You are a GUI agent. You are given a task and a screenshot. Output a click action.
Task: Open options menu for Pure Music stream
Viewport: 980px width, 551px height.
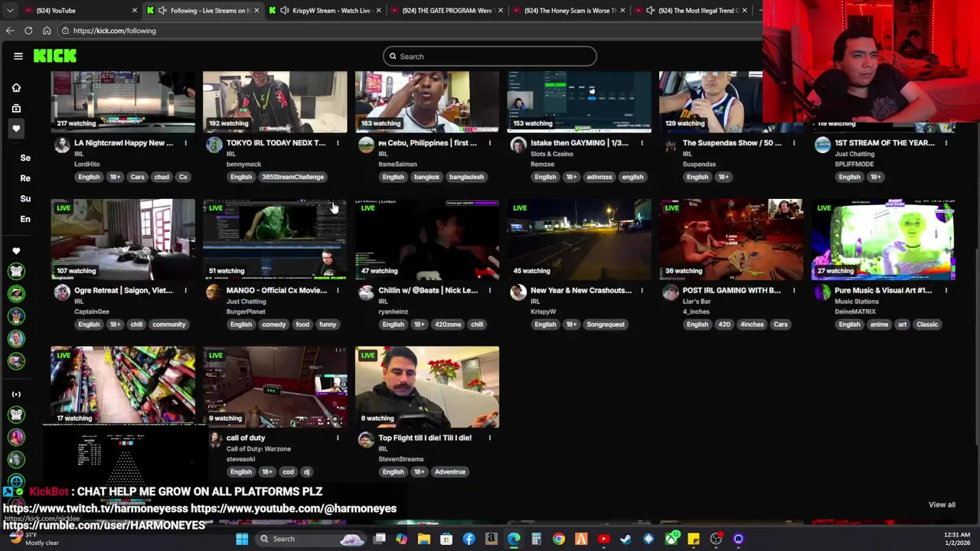pos(946,291)
